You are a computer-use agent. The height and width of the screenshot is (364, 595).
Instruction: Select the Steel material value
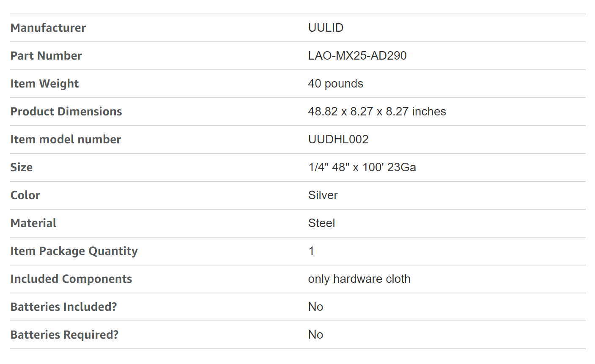321,223
